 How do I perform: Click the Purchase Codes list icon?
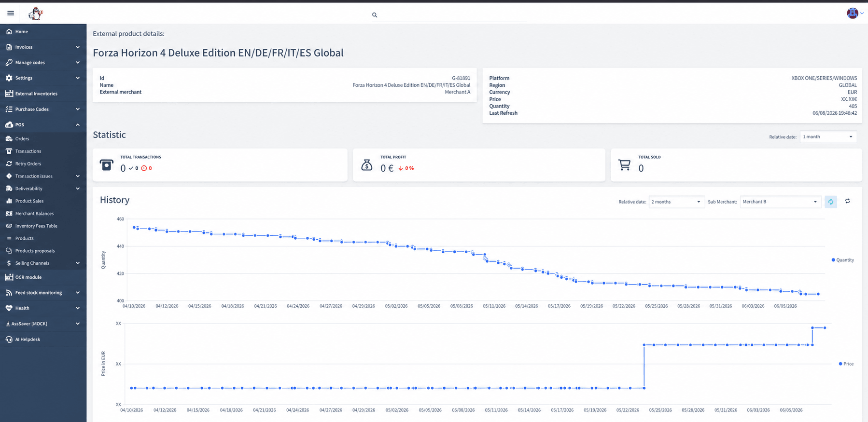[x=9, y=109]
